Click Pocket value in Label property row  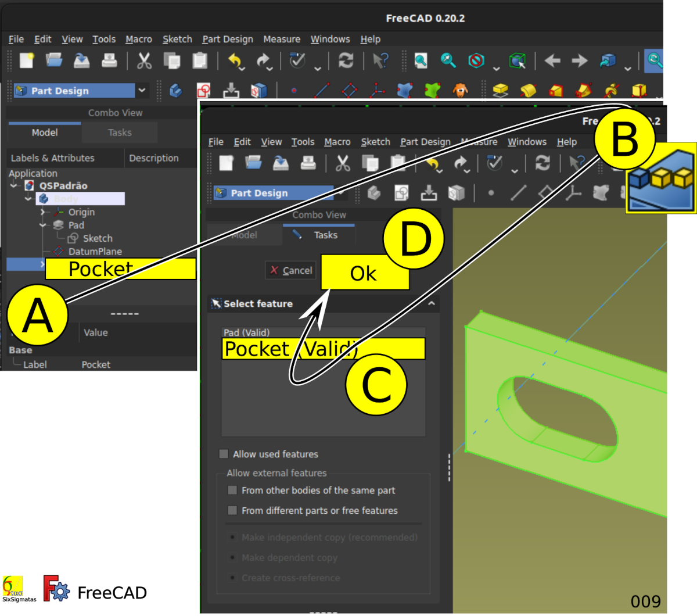click(x=96, y=364)
